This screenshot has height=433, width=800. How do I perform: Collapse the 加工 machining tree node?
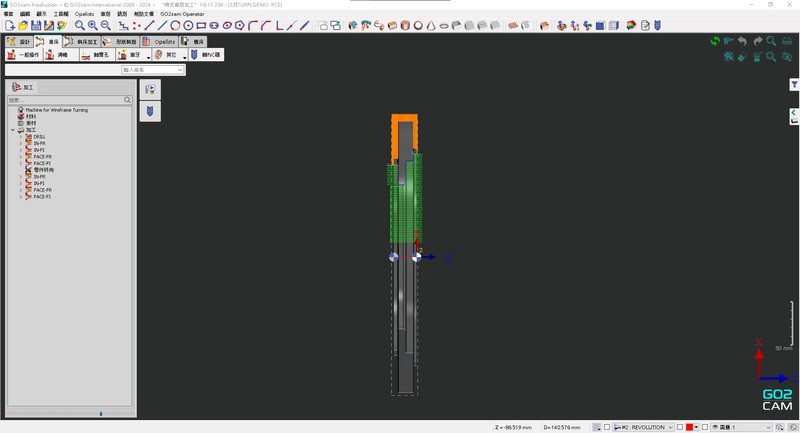[x=13, y=130]
